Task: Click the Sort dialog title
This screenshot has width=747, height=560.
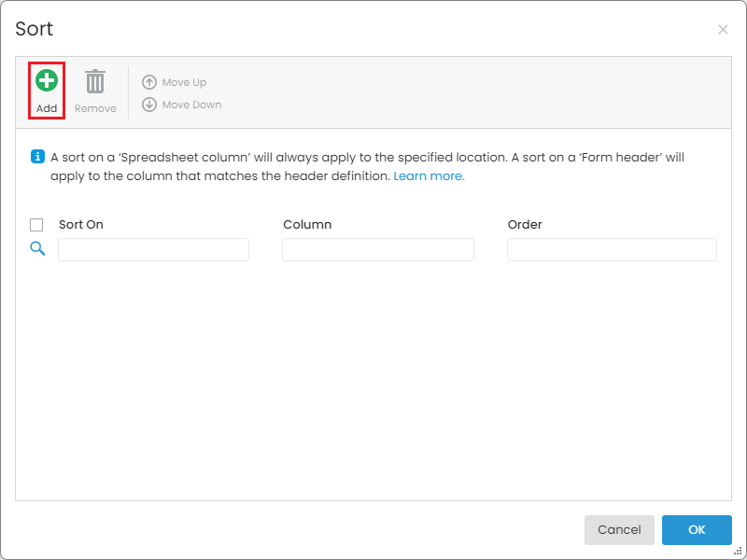Action: point(35,29)
